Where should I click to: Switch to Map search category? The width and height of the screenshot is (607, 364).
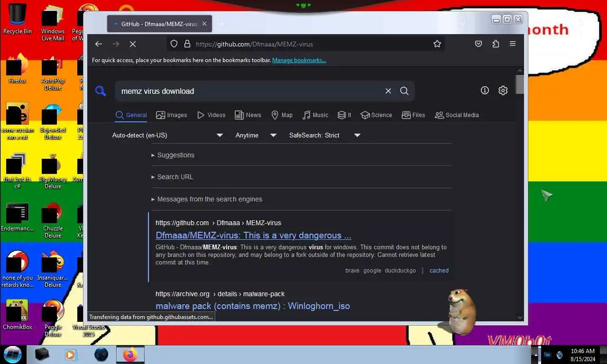(282, 115)
